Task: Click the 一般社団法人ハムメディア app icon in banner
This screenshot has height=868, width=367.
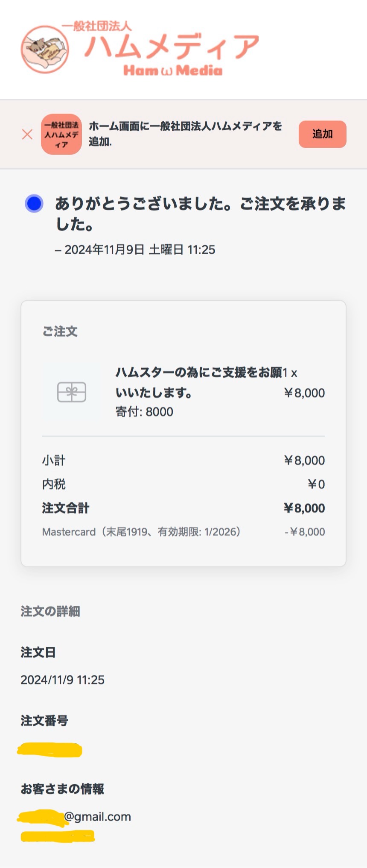Action: tap(61, 134)
